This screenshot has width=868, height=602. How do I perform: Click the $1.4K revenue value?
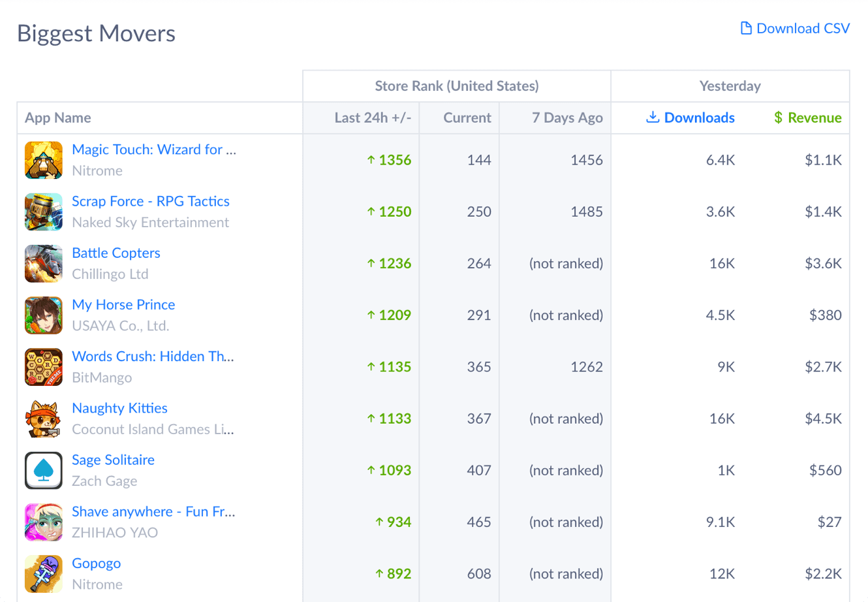823,212
